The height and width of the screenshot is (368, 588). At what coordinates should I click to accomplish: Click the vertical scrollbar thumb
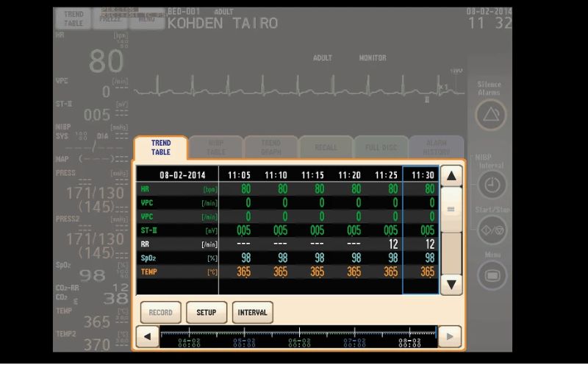[x=451, y=209]
